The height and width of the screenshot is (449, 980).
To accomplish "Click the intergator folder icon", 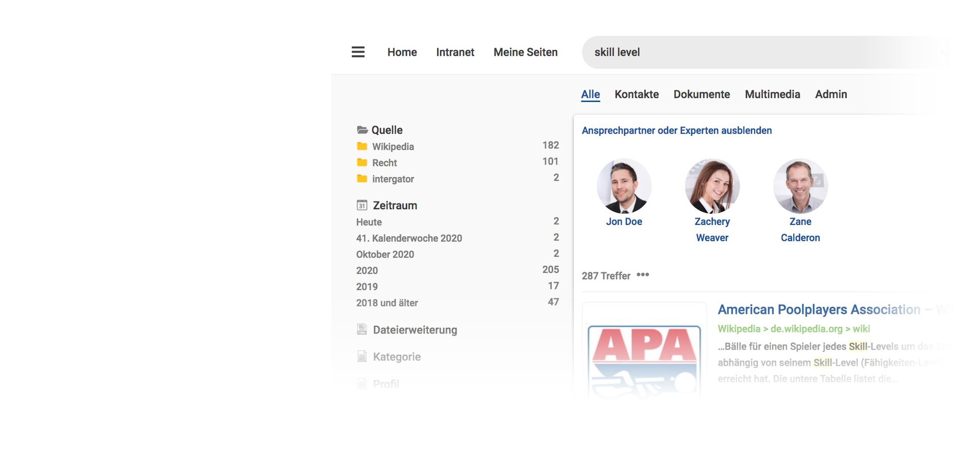I will [x=362, y=179].
